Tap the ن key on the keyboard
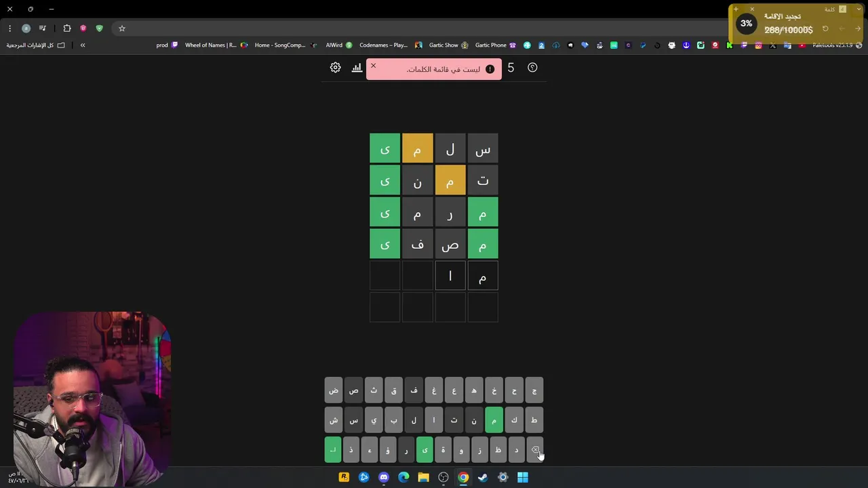 point(474,420)
